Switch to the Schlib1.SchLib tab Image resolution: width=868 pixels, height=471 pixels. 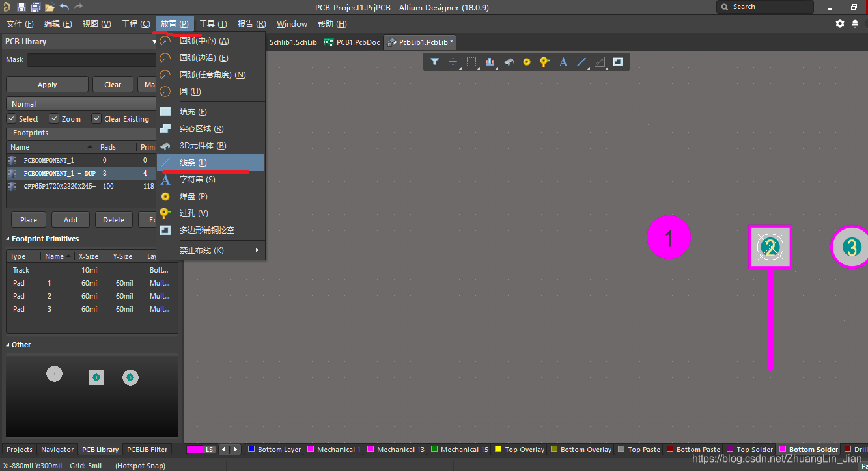click(293, 42)
